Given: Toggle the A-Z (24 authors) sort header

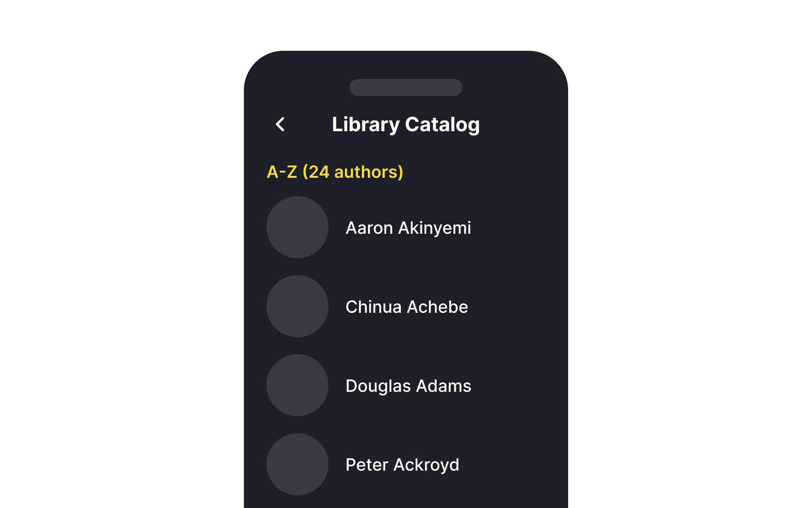Looking at the screenshot, I should [x=335, y=172].
